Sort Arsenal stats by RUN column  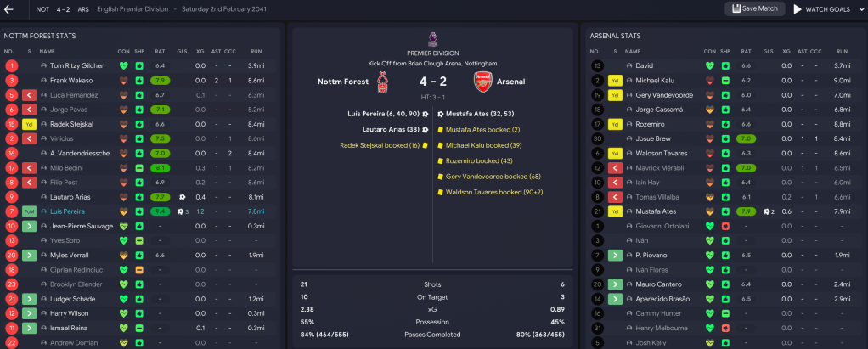[x=842, y=52]
